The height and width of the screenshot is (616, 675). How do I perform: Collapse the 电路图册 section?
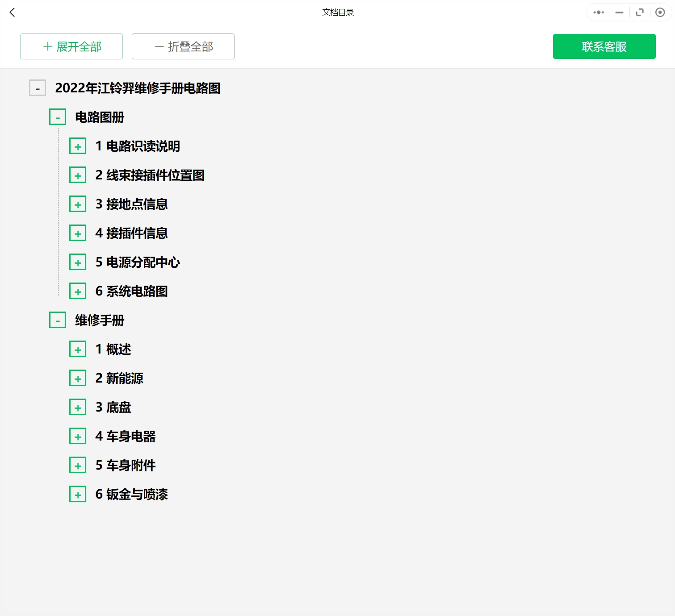[58, 117]
